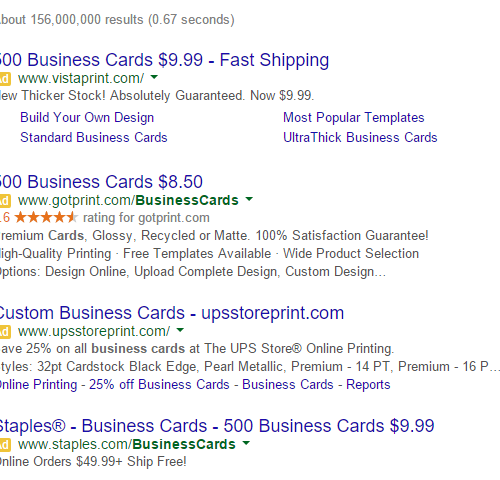
Task: Click the Ad badge beside upsstoreprint URL
Action: coord(5,332)
